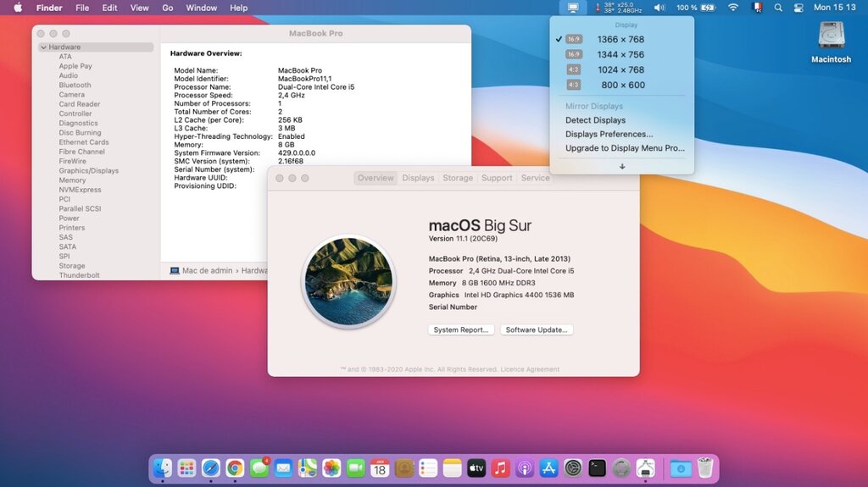Expand display menu with the down arrow

point(621,166)
